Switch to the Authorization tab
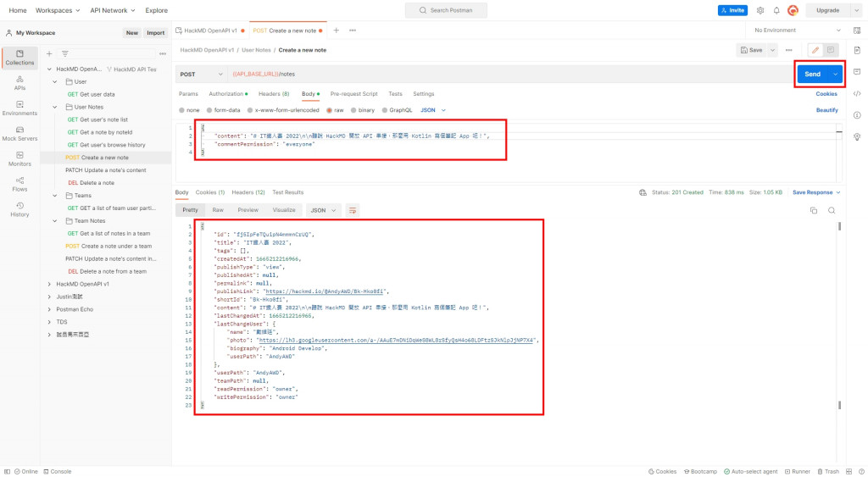Screen dimensions: 868x477 tap(227, 94)
